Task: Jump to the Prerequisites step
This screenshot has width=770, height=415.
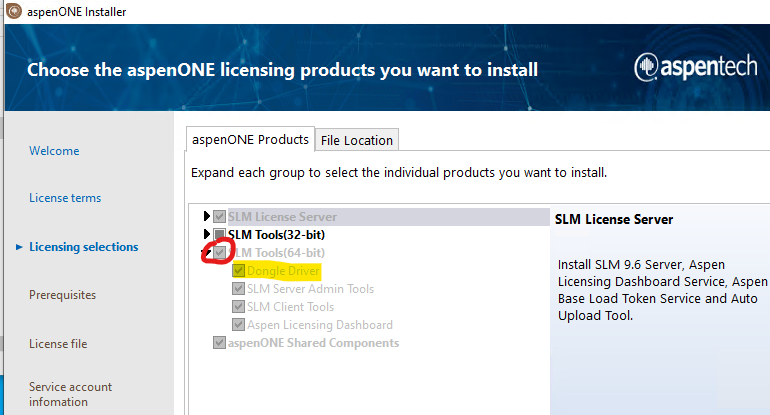Action: 62,295
